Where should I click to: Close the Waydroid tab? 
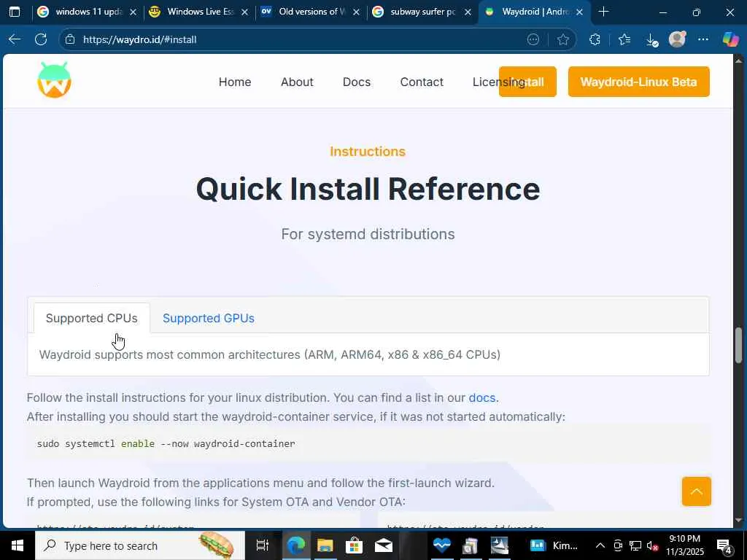[x=579, y=12]
